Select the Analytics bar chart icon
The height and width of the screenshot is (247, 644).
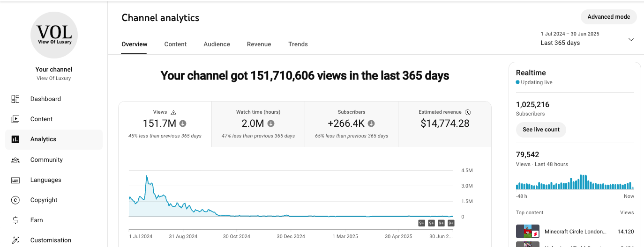(15, 139)
